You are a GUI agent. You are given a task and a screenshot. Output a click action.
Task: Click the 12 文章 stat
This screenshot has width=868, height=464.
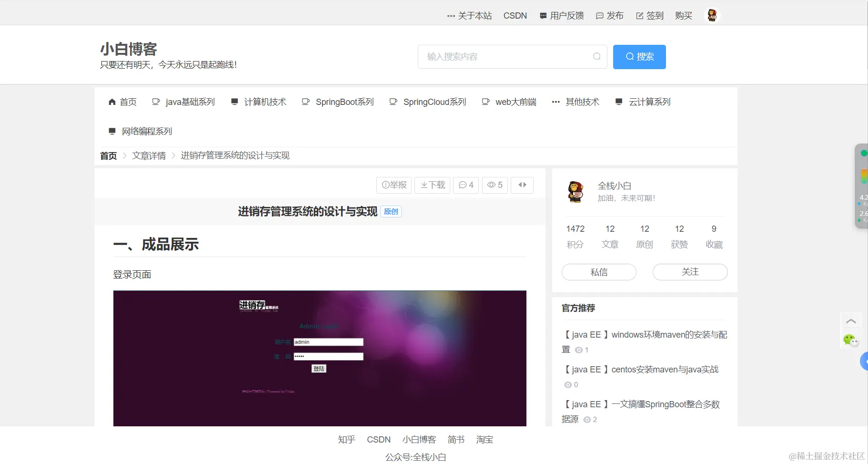click(610, 237)
